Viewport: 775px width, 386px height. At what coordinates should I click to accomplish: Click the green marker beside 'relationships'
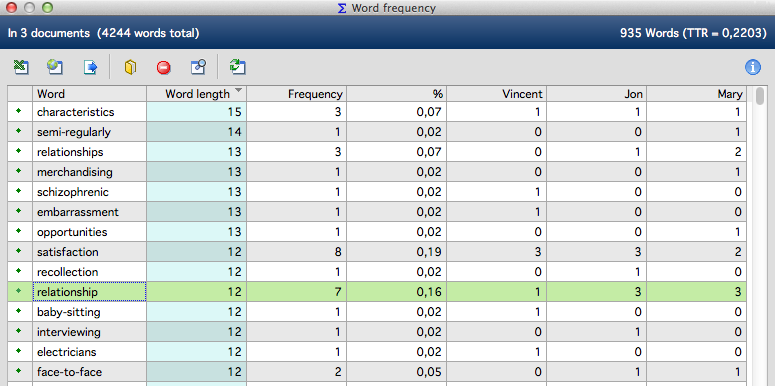click(19, 151)
